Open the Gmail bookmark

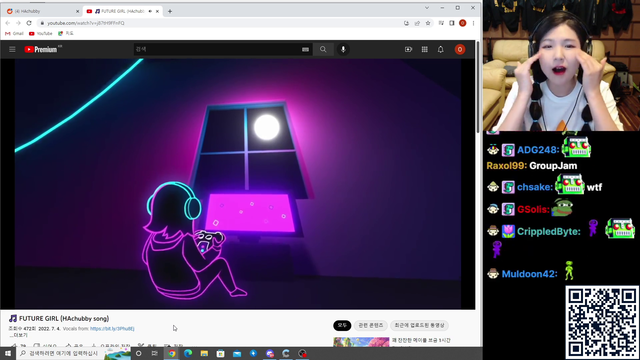pyautogui.click(x=14, y=33)
